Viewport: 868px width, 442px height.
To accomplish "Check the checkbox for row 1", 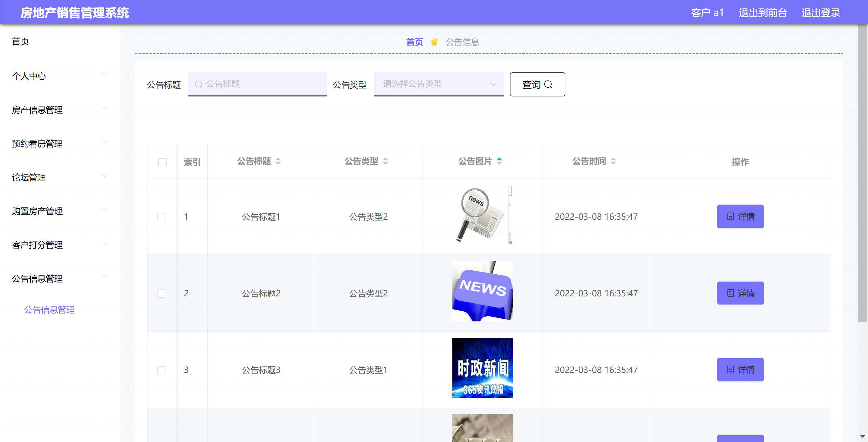I will pos(162,217).
